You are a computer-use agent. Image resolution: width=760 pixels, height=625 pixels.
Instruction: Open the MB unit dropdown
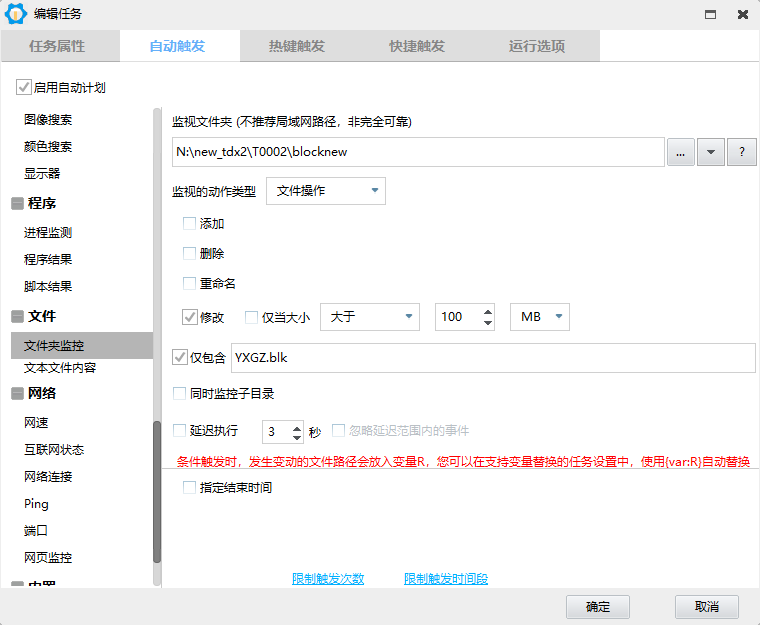point(539,317)
